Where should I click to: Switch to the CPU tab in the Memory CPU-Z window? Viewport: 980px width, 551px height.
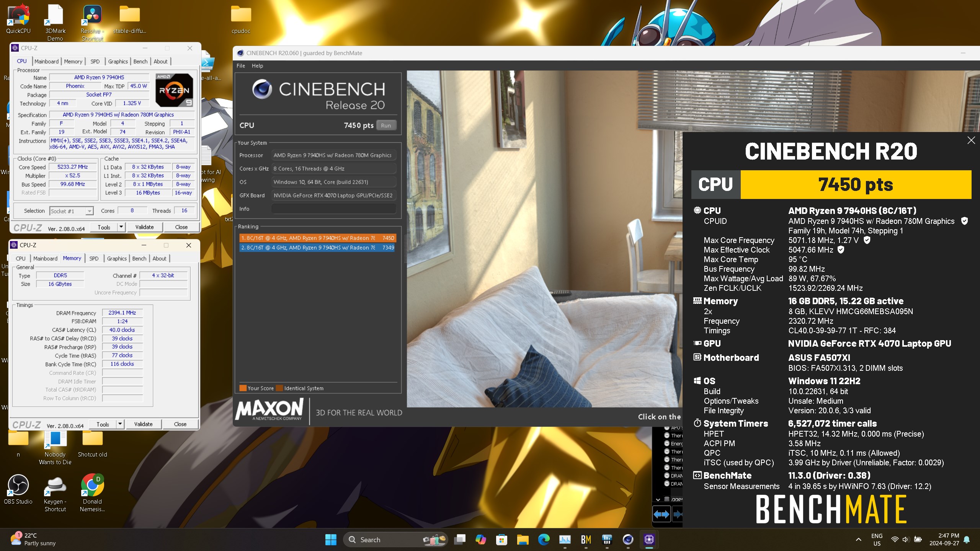point(21,259)
